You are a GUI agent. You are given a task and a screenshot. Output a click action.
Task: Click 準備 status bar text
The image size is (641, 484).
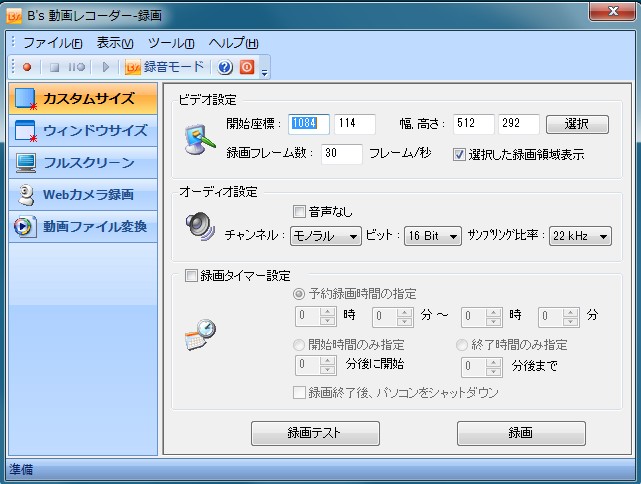[21, 469]
